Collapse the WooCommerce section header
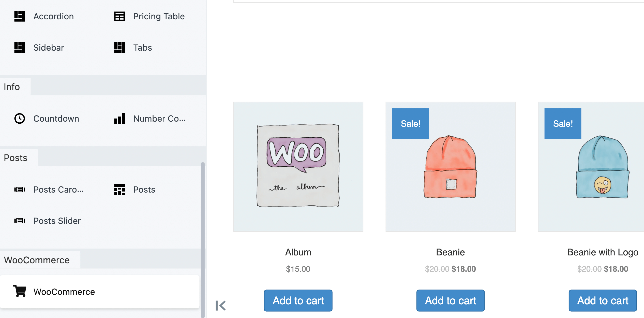 click(37, 260)
